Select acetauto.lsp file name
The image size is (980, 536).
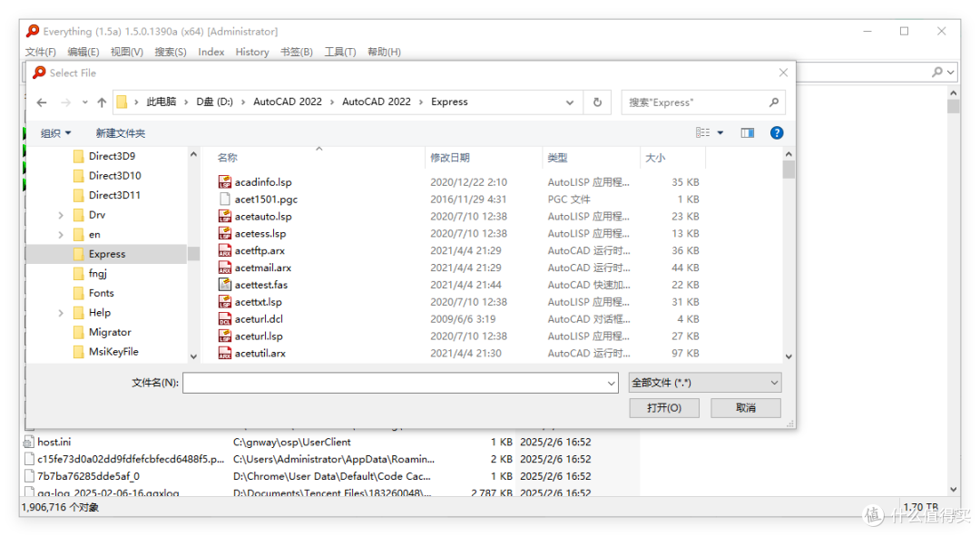(263, 216)
